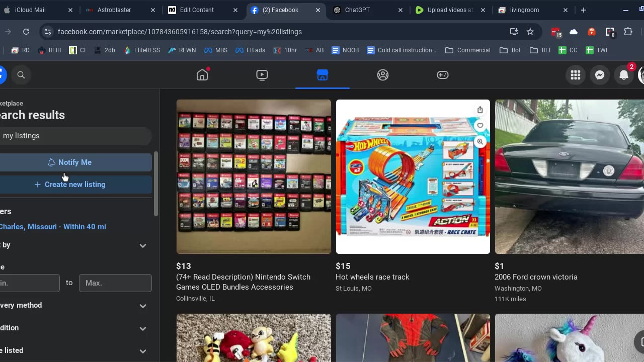Open Chrome extensions puzzle icon
This screenshot has width=644, height=362.
[628, 32]
